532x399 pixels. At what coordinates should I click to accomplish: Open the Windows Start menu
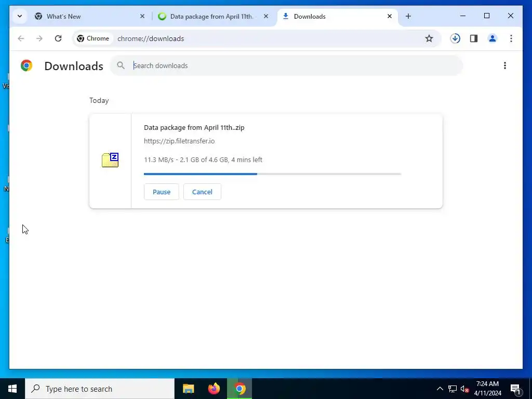[12, 389]
